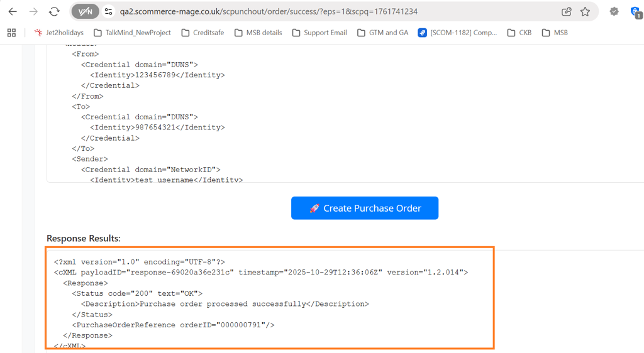Screen dimensions: 644x353
Task: Click the browser forward arrow
Action: (x=33, y=11)
